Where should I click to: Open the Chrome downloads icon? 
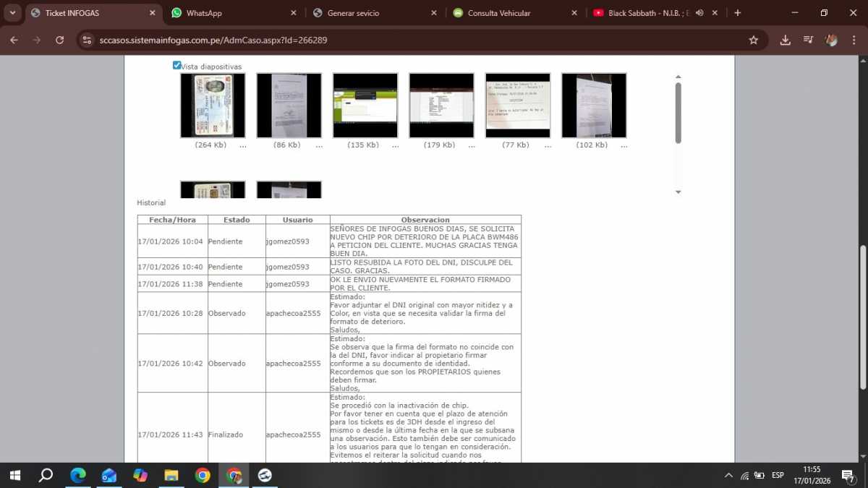[x=785, y=40]
